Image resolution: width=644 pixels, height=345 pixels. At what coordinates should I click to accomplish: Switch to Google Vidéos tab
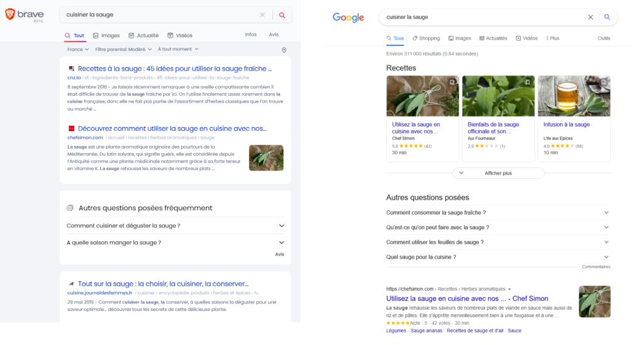click(526, 38)
